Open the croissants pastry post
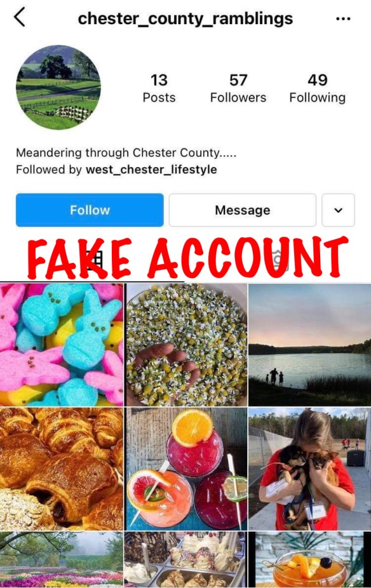371x588 pixels. (62, 469)
